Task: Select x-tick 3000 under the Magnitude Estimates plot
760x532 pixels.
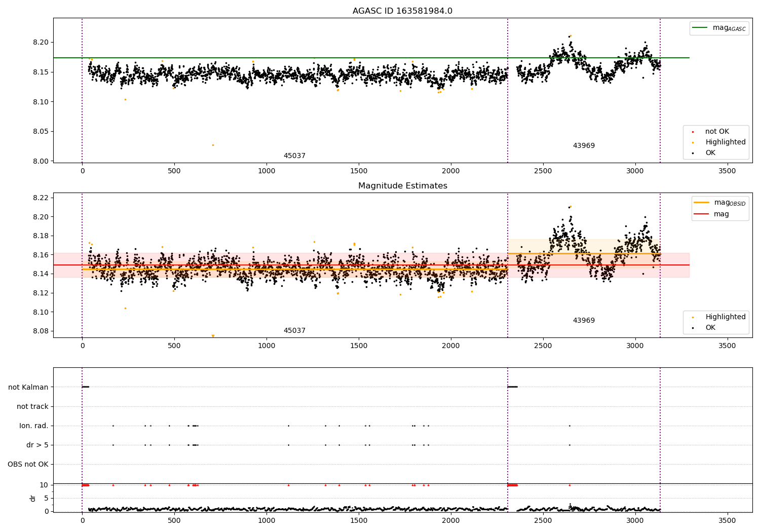Action: [635, 346]
